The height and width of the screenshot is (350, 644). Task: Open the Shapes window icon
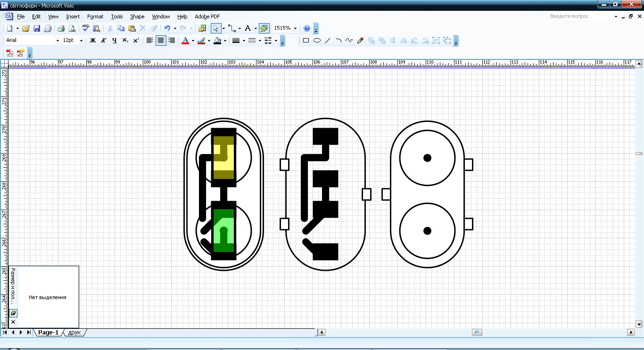[x=203, y=28]
